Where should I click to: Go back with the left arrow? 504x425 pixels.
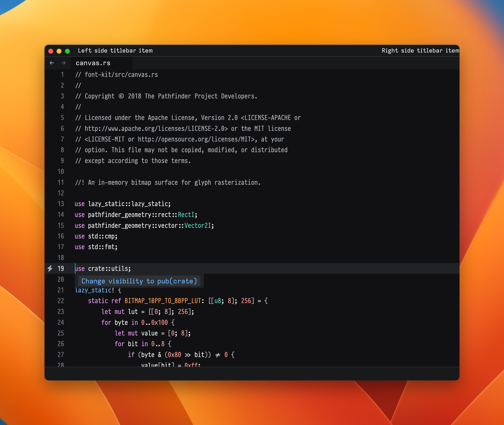tap(52, 63)
